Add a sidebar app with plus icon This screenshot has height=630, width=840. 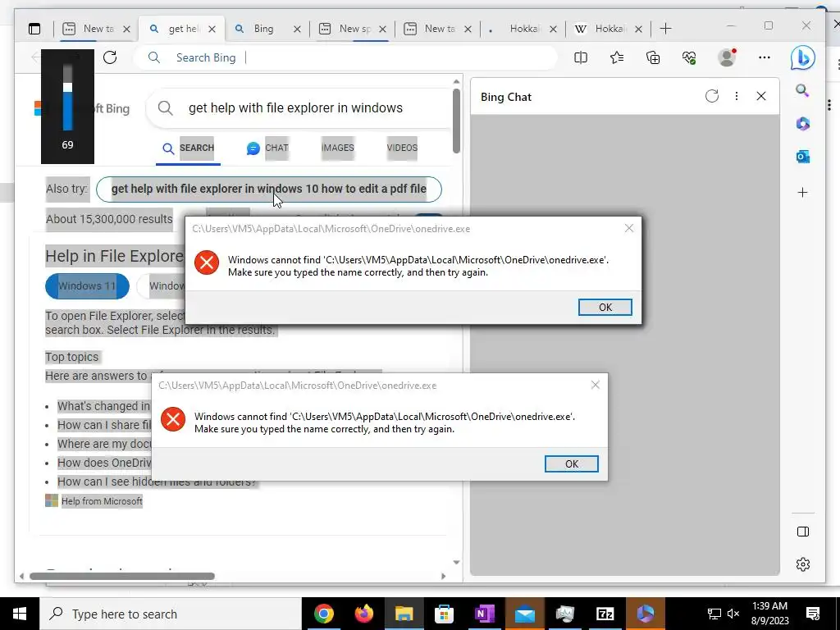click(x=802, y=192)
